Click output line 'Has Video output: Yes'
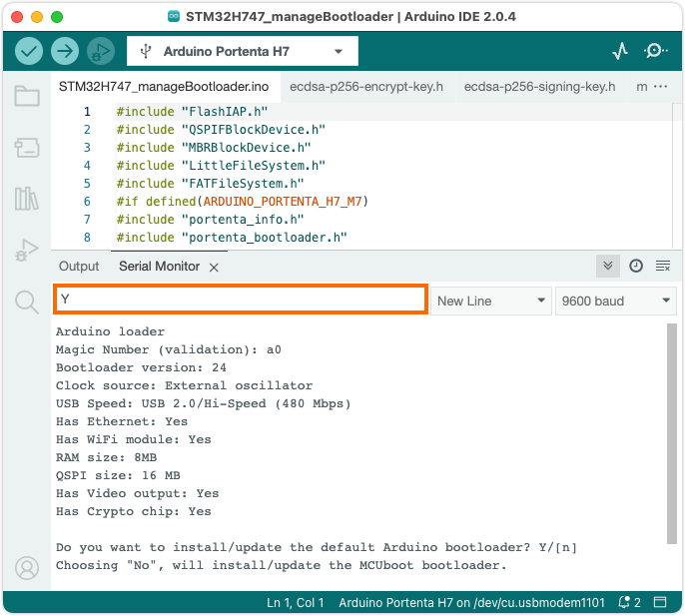Viewport: 685px width, 616px height. [x=137, y=493]
